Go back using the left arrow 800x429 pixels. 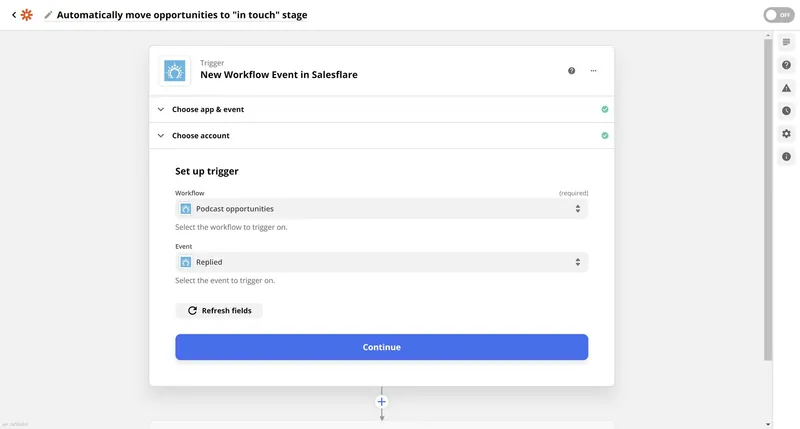tap(14, 15)
